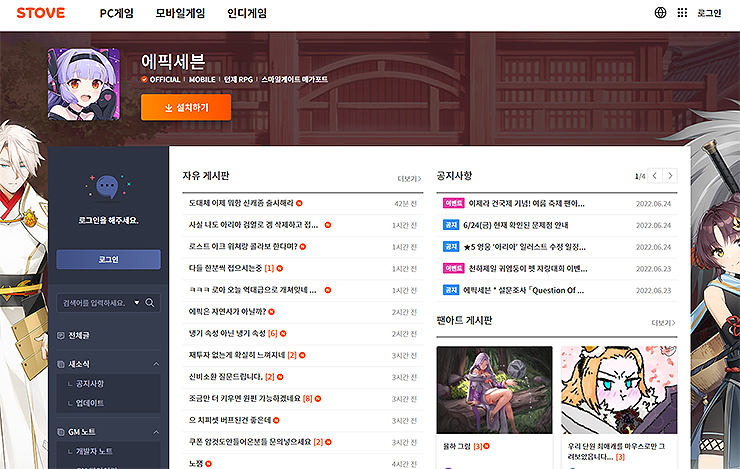Open post '냉기 속성 아닌 냉기 속성'
Image resolution: width=740 pixels, height=469 pixels.
pos(227,334)
